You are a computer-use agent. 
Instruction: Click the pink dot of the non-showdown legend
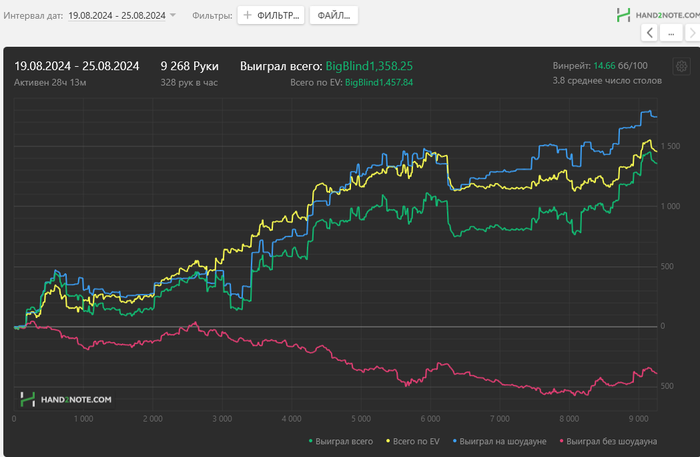coord(563,441)
